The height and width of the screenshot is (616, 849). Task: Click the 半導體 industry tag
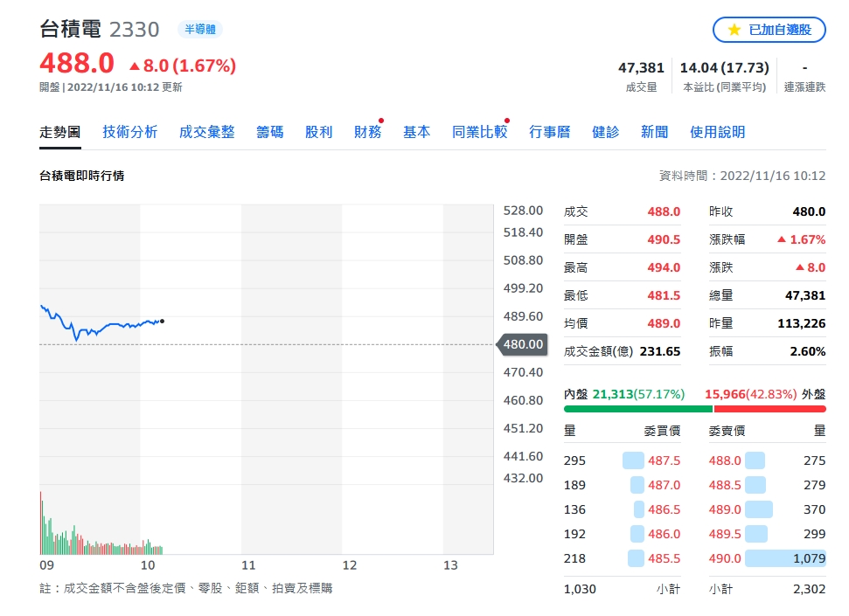[x=200, y=29]
